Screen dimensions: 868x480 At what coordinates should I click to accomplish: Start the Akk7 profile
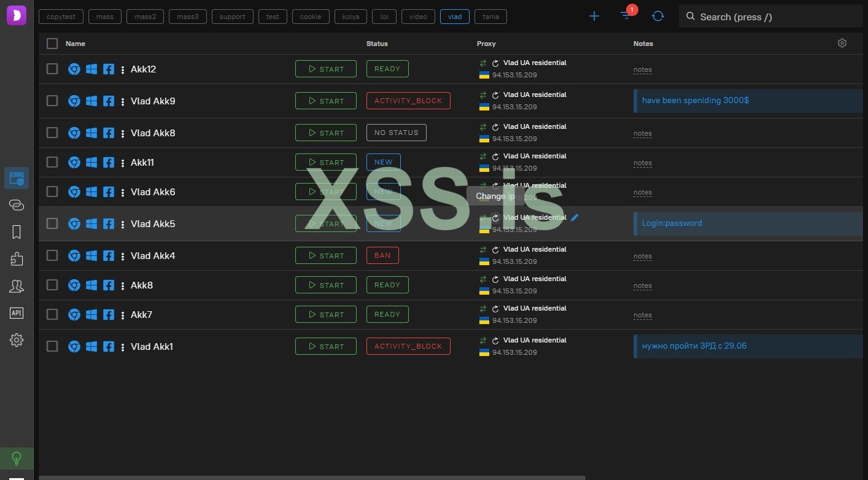[326, 314]
